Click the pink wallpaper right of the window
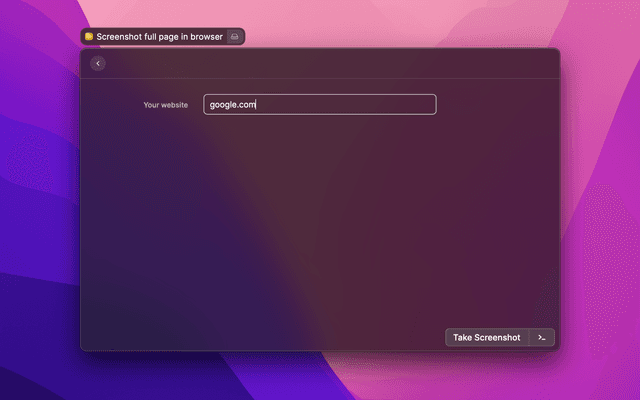The width and height of the screenshot is (640, 400). [600, 200]
